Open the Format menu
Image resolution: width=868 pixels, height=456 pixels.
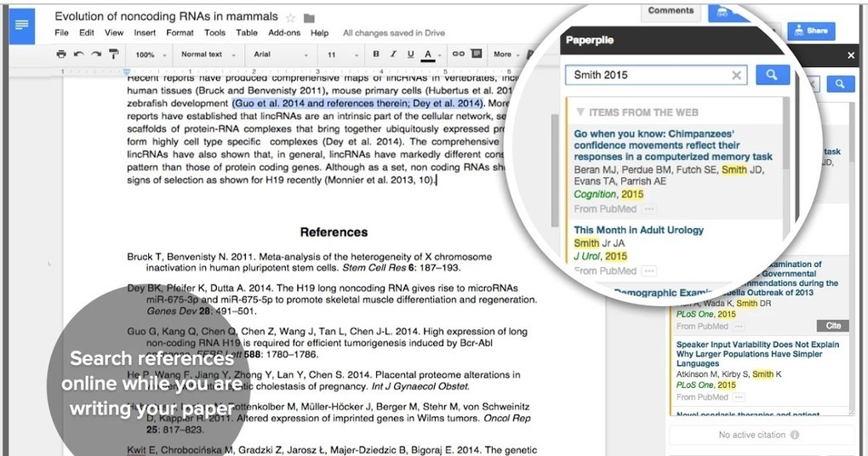coord(180,32)
